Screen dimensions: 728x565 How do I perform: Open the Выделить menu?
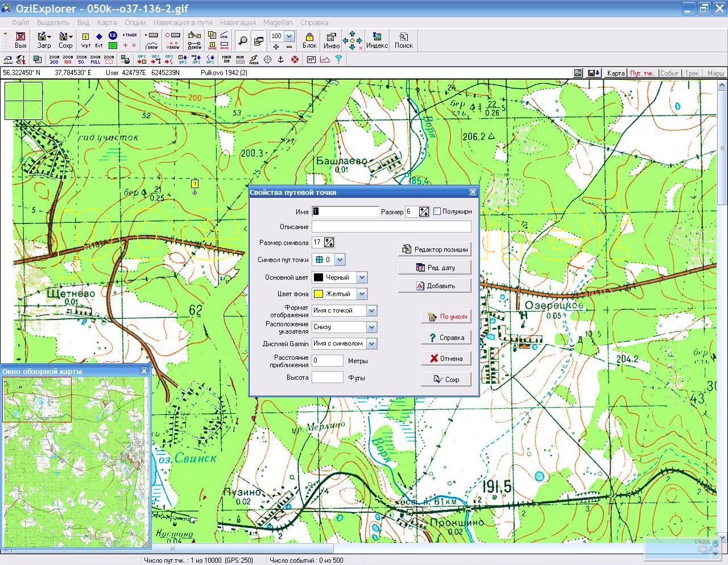[x=53, y=22]
